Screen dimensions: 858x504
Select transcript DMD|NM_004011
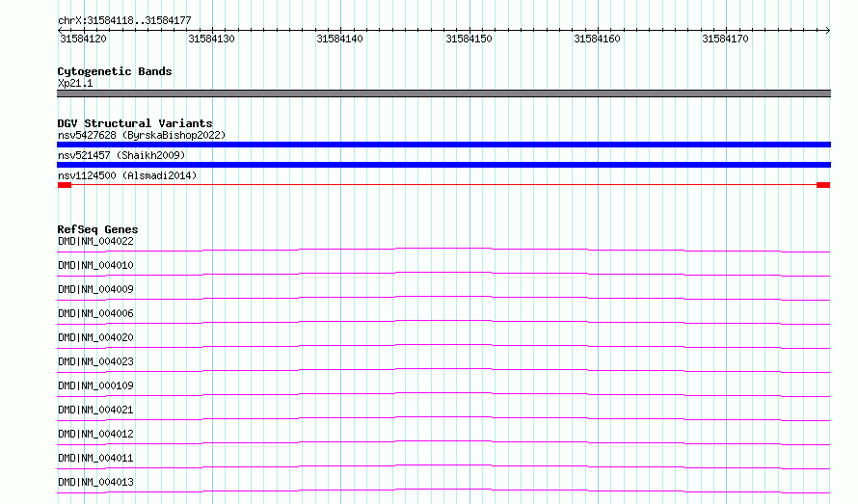pos(95,458)
